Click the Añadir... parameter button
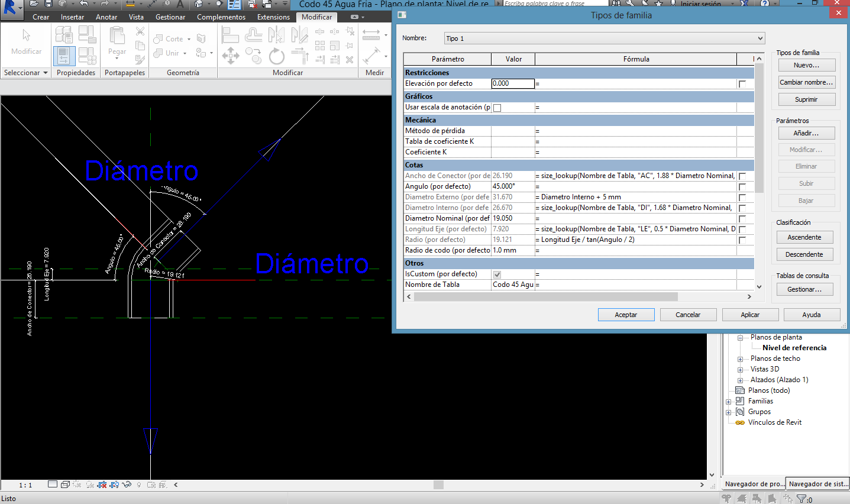The image size is (850, 504). pos(806,133)
